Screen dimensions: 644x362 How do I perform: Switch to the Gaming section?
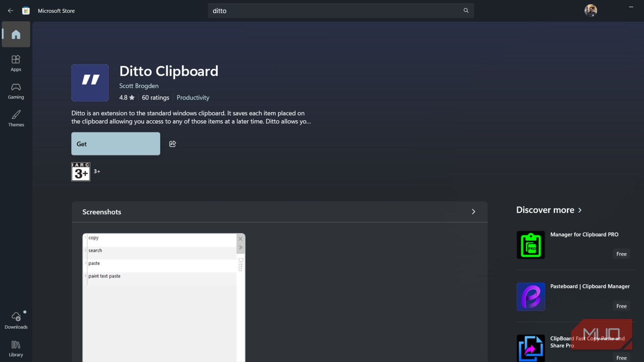coord(16,91)
